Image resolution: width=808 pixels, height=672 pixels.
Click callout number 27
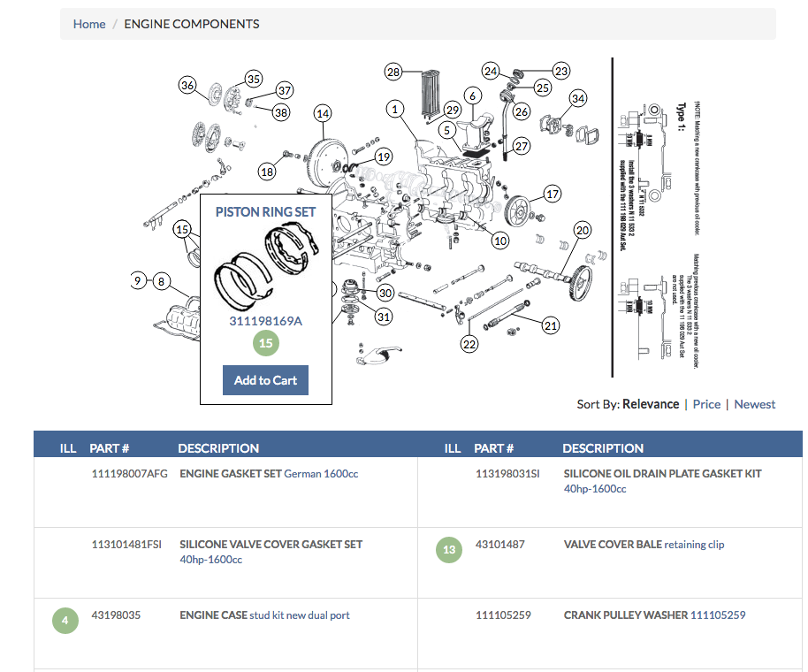click(522, 147)
